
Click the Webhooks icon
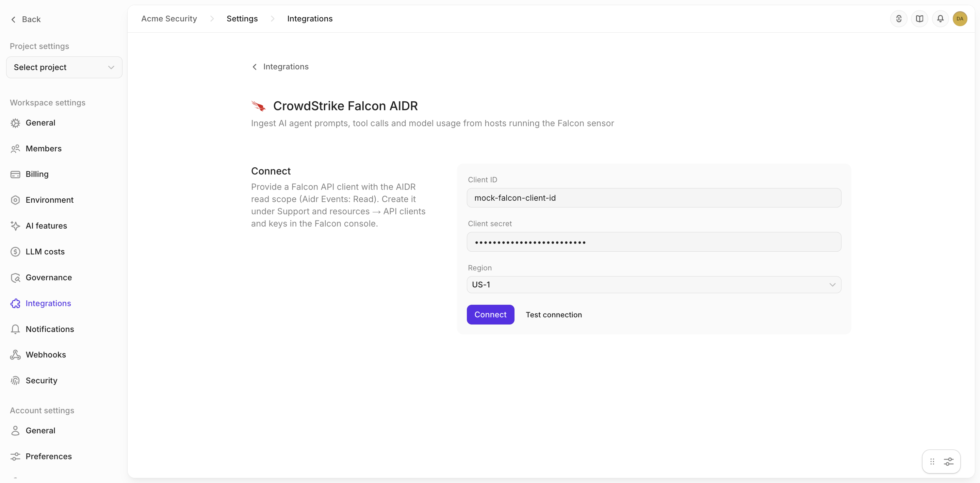(15, 355)
